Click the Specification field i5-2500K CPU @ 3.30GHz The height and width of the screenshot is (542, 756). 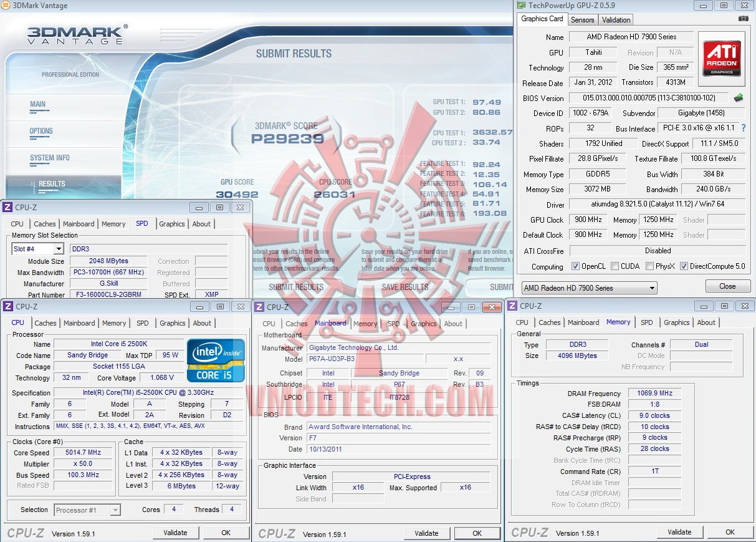[148, 393]
